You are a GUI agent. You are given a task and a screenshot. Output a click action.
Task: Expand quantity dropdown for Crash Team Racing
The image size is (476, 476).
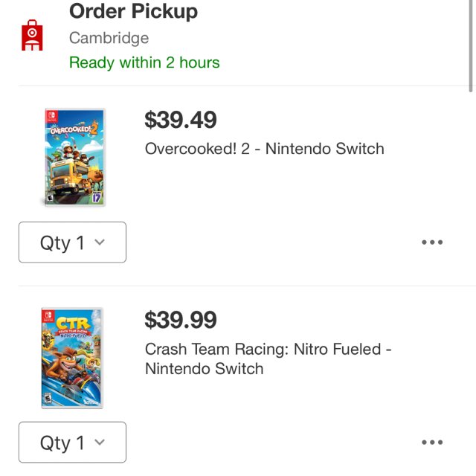click(72, 443)
